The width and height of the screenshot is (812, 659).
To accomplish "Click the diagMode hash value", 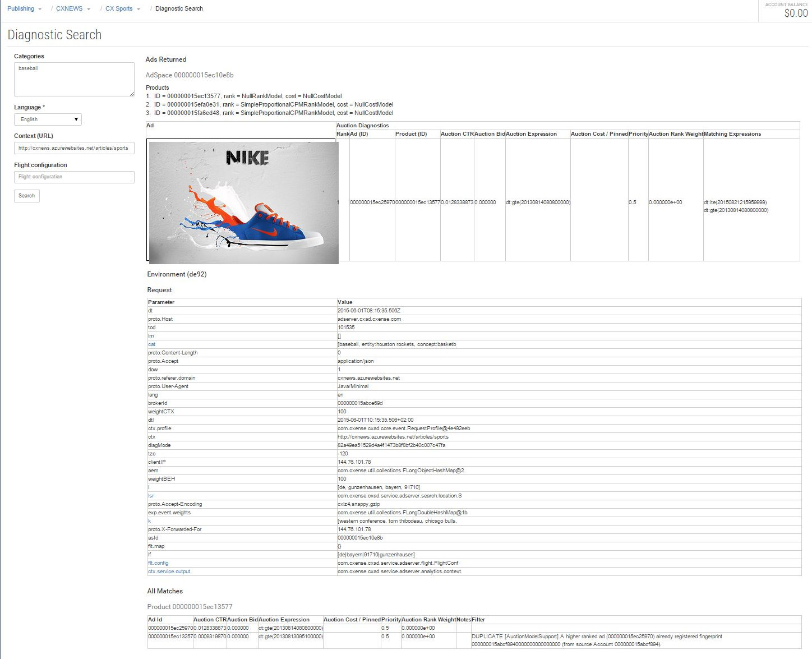I will coord(391,445).
